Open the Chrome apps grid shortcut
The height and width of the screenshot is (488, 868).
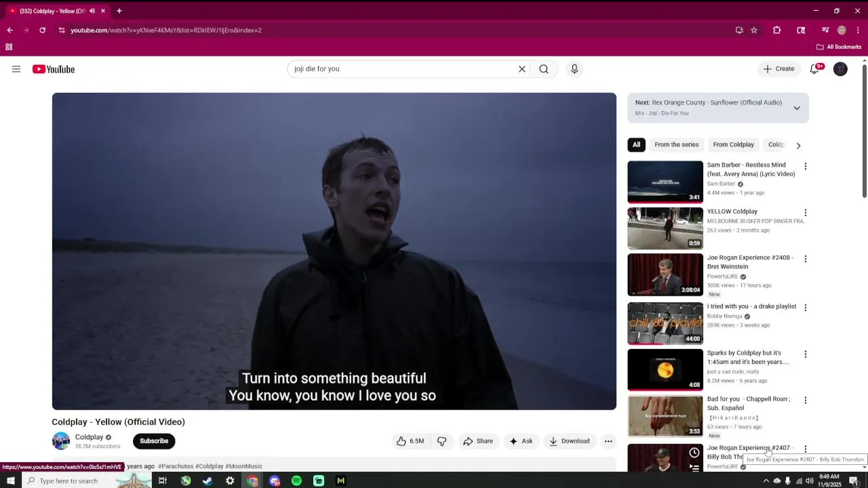(x=9, y=47)
